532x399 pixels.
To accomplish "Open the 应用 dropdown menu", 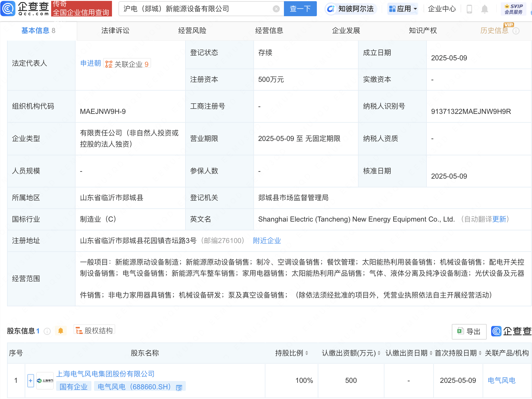I will click(403, 9).
